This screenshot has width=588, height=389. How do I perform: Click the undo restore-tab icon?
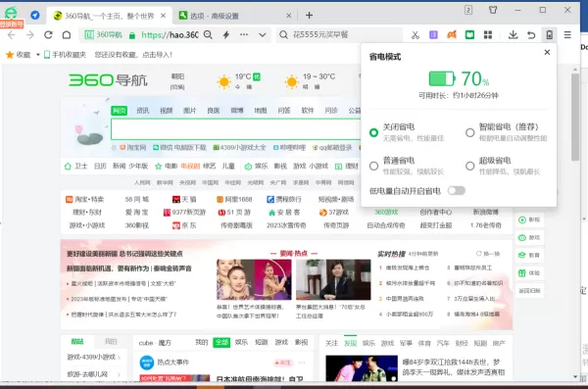[531, 35]
